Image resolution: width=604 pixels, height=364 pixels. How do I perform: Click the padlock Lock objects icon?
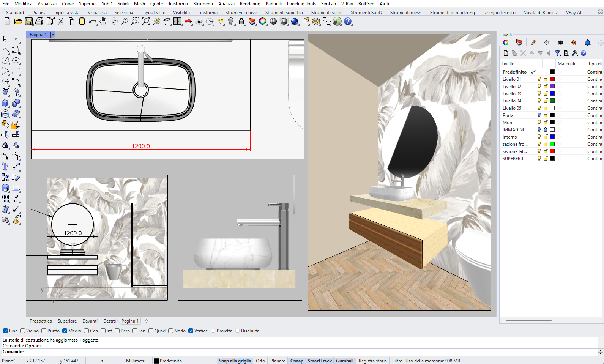pyautogui.click(x=241, y=22)
